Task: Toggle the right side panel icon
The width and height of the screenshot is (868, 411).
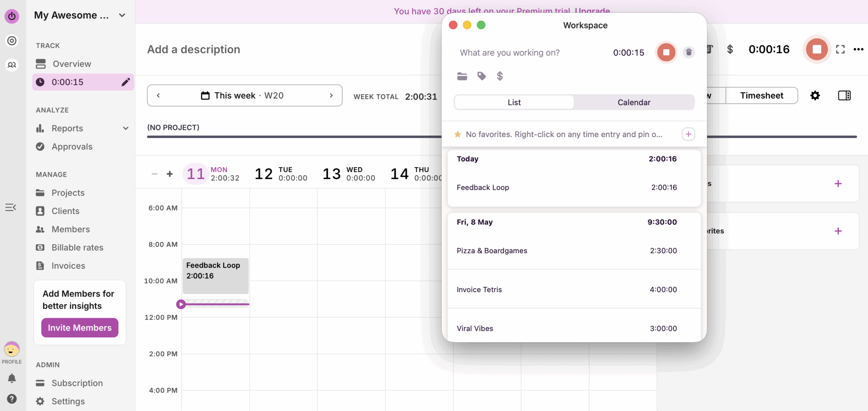Action: [844, 95]
